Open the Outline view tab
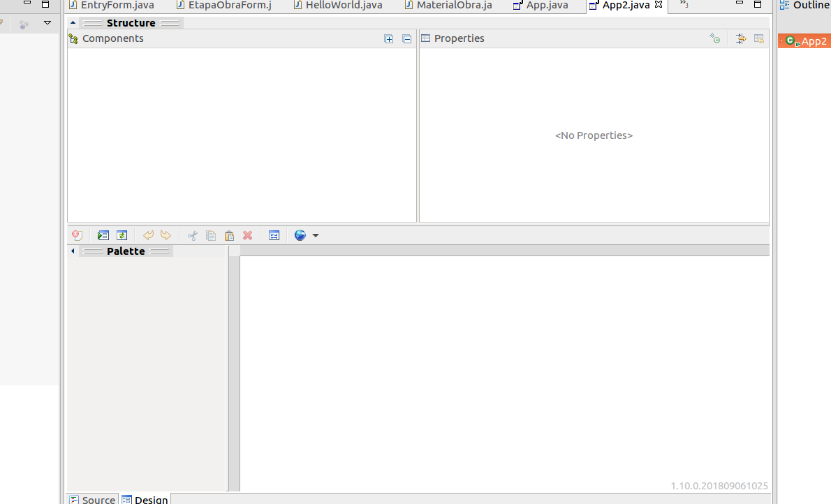The height and width of the screenshot is (504, 831). tap(805, 6)
